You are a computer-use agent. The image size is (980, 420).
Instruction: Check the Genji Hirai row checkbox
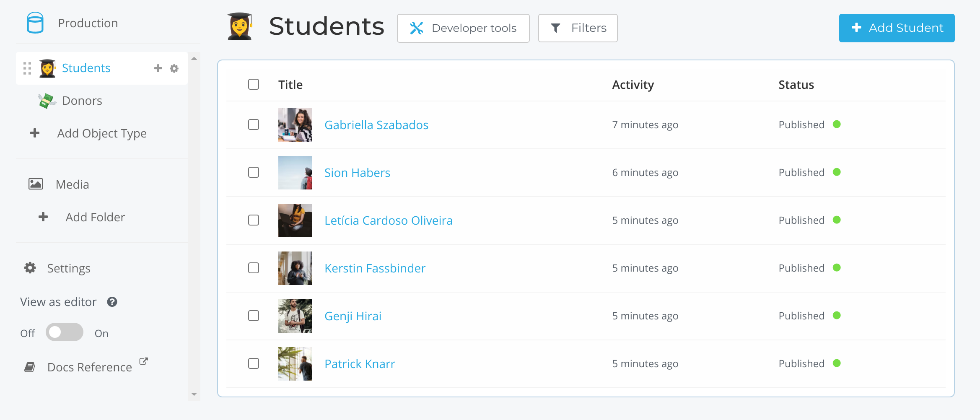(x=254, y=316)
